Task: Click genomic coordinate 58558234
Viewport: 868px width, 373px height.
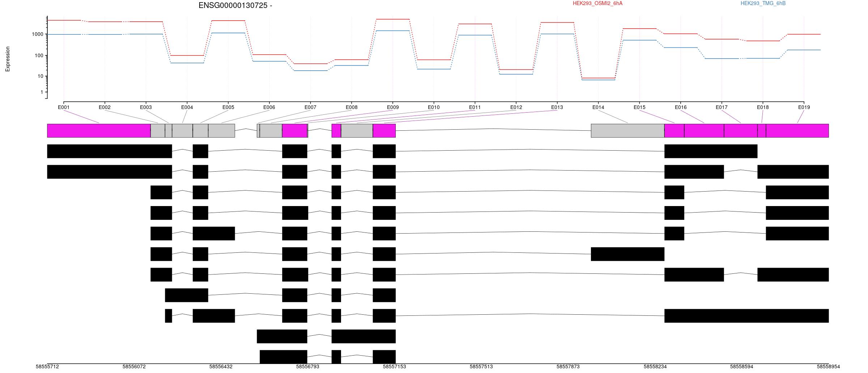Action: [655, 366]
